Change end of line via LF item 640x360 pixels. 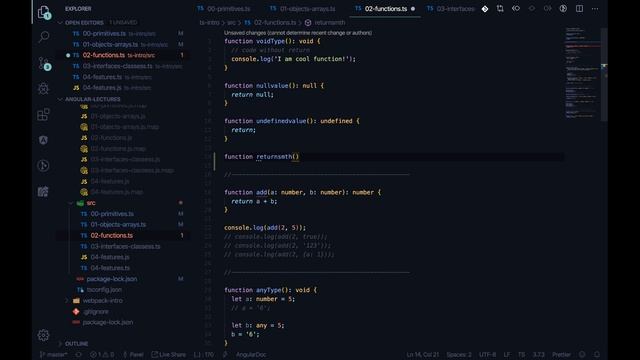pyautogui.click(x=507, y=355)
